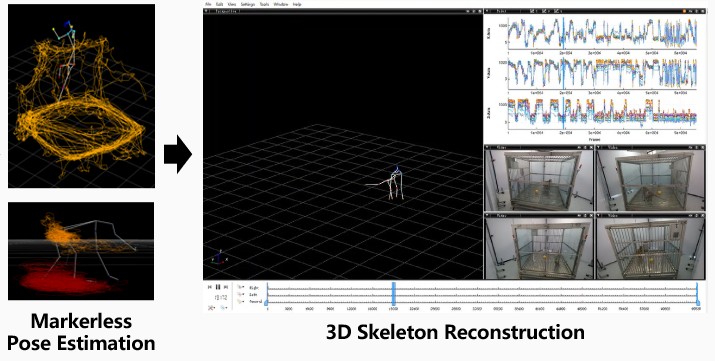
Task: Click the current frame number field
Action: (x=220, y=298)
